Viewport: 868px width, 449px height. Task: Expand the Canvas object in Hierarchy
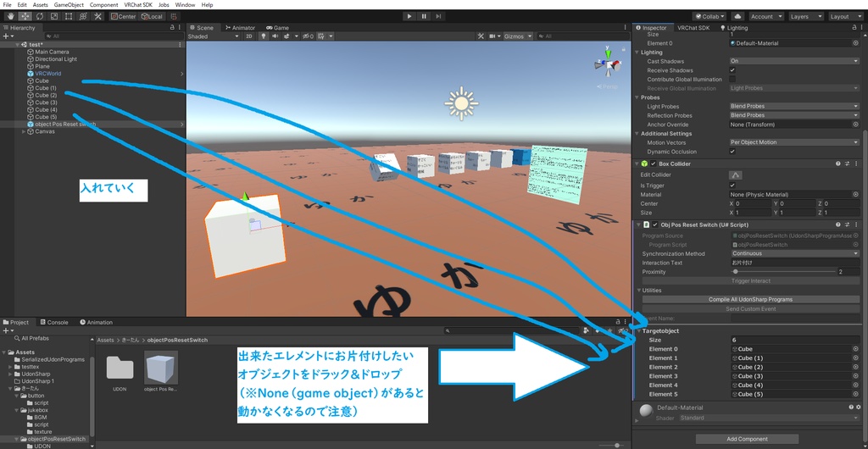(x=23, y=131)
